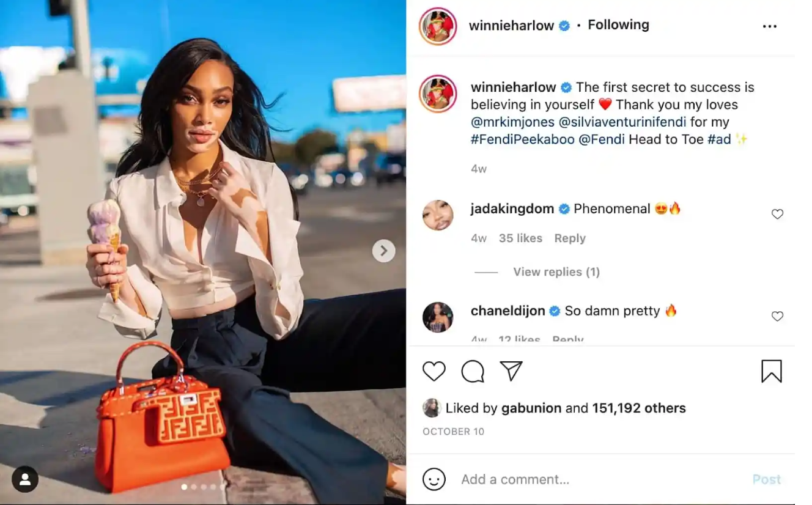Screen dimensions: 812x505
Task: Like jadakingdom's comment
Action: tap(777, 214)
